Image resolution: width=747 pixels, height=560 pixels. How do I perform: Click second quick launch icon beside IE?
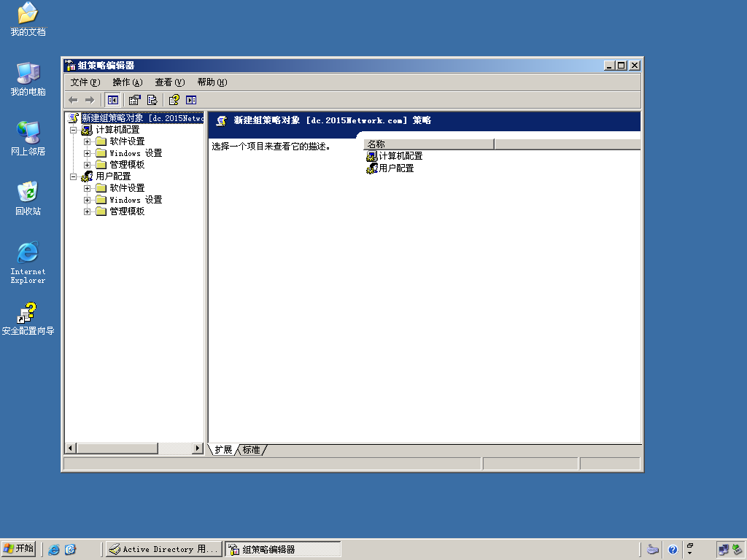[71, 550]
